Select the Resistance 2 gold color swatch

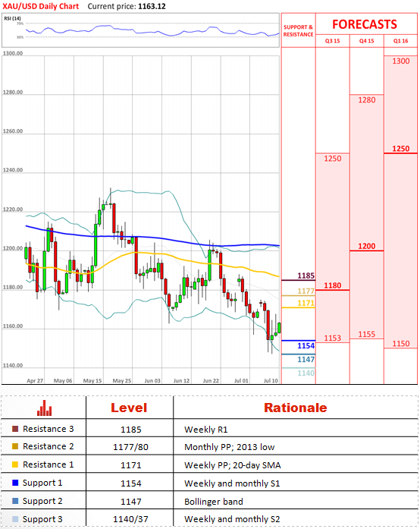coord(15,446)
